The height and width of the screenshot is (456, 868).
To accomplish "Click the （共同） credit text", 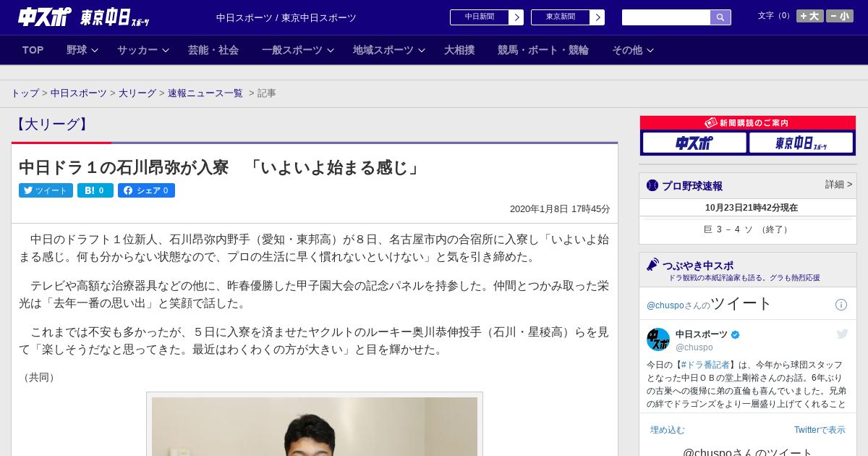I will [x=39, y=377].
